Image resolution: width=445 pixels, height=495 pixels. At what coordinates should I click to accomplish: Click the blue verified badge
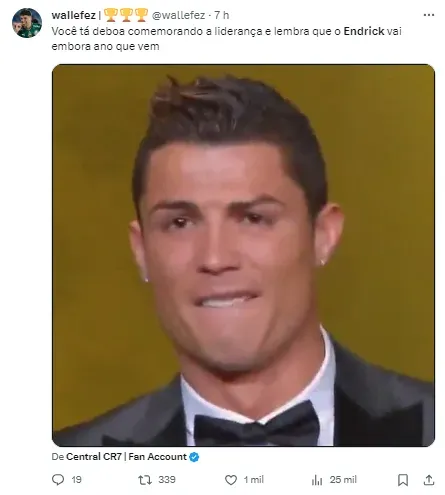click(x=194, y=457)
